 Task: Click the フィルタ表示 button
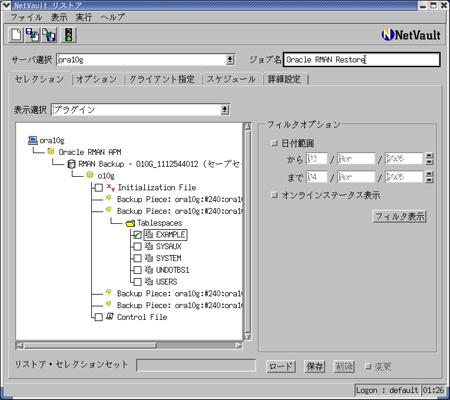[x=399, y=217]
